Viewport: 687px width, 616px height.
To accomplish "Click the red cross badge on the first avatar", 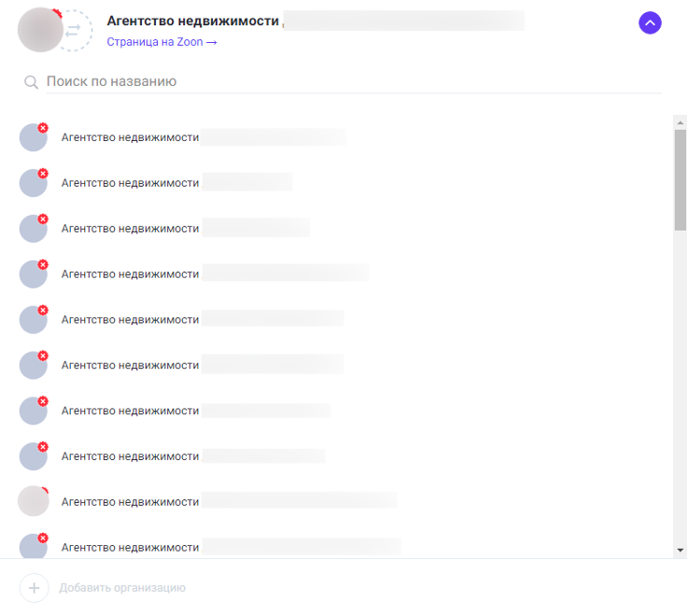I will [x=43, y=128].
